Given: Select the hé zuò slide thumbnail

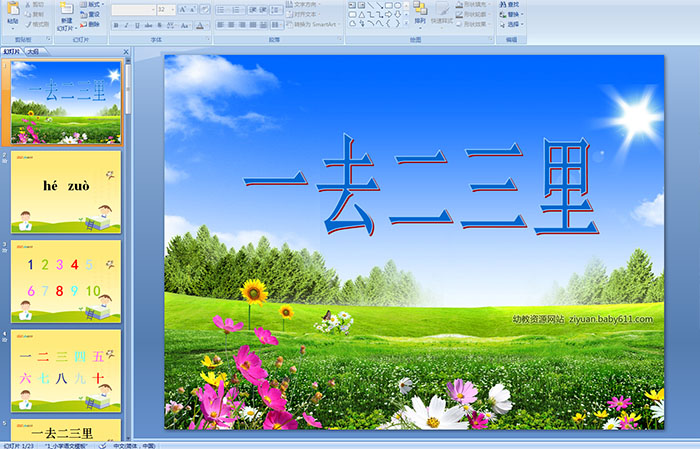Looking at the screenshot, I should 66,192.
